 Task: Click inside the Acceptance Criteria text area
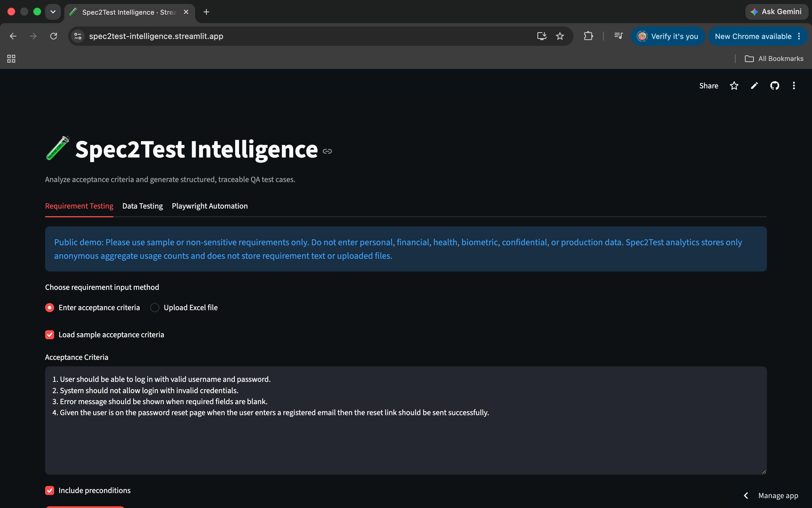[x=406, y=420]
